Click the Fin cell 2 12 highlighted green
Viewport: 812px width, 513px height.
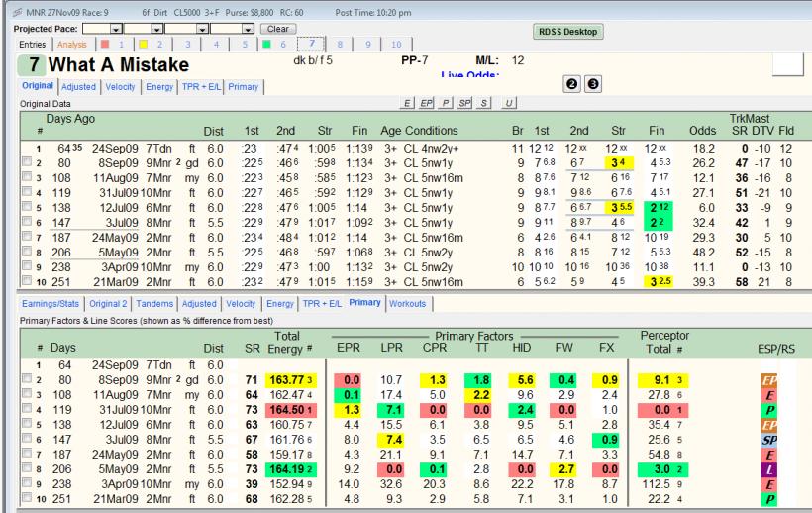[660, 208]
